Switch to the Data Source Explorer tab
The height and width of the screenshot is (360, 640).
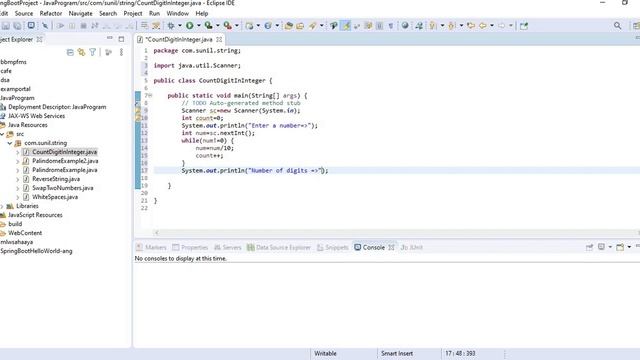tap(279, 247)
